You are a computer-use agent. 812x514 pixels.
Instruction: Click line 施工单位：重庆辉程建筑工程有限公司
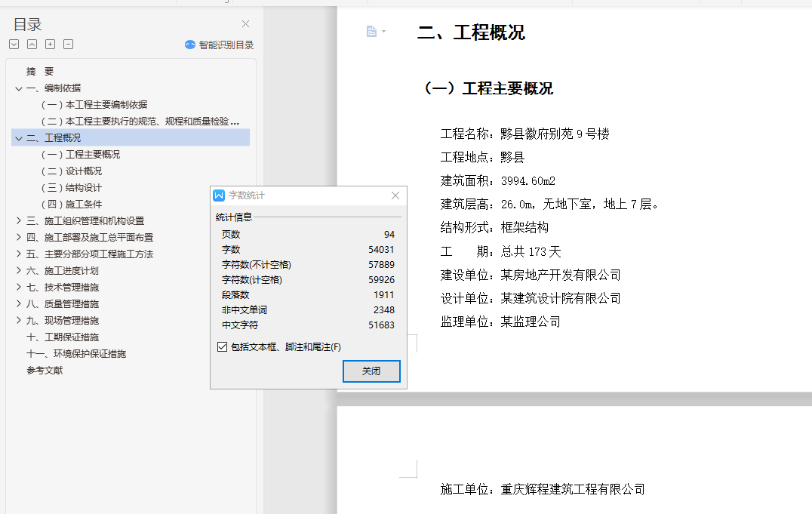pos(542,489)
